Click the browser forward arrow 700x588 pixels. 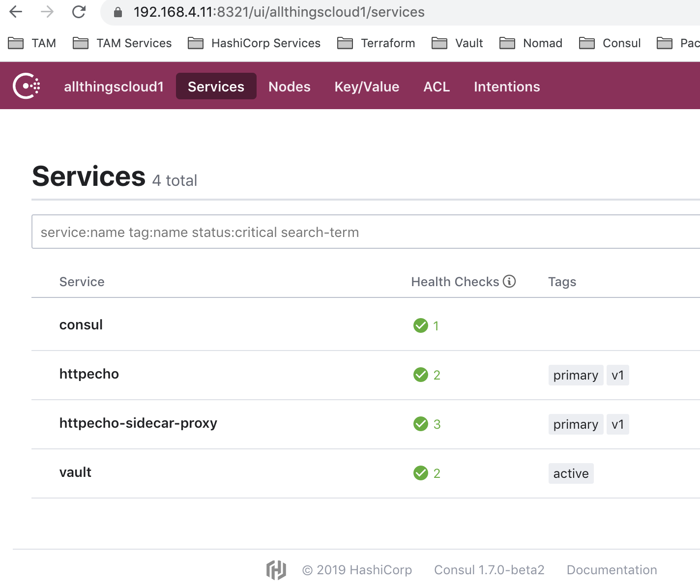click(x=47, y=12)
